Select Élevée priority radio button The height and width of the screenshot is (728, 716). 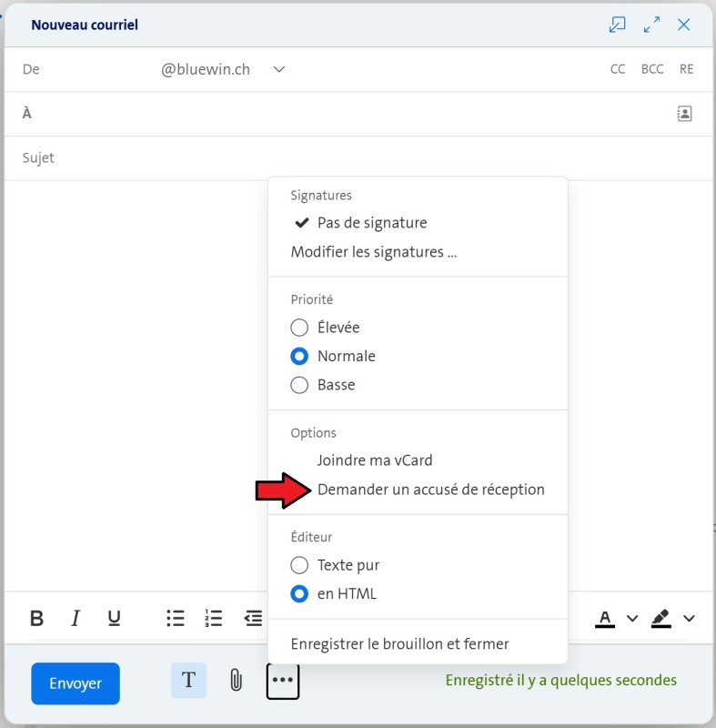point(299,328)
